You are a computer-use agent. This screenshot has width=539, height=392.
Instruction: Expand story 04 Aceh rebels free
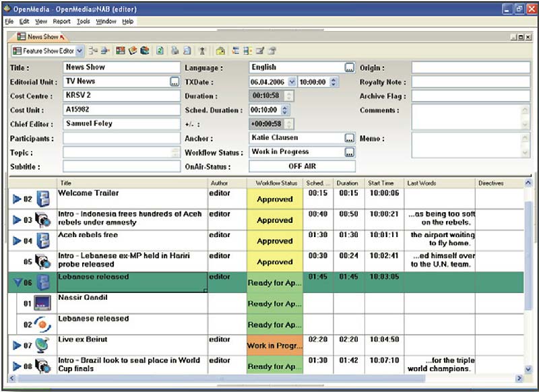click(x=18, y=240)
